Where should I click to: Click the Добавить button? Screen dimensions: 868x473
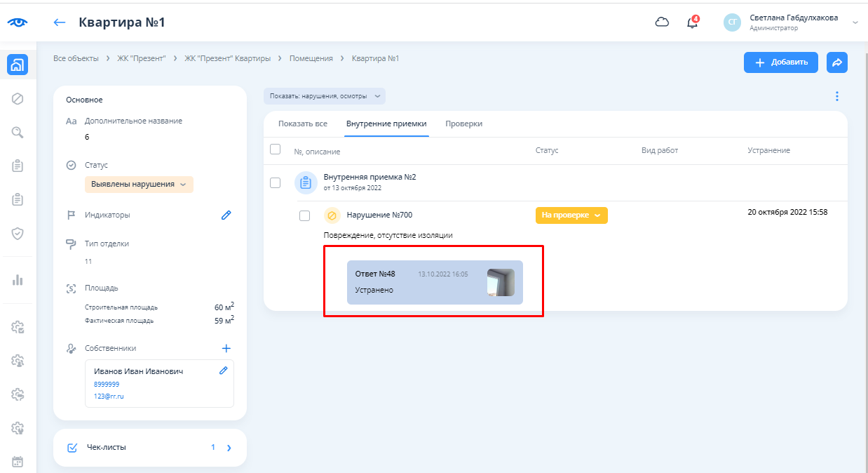780,62
